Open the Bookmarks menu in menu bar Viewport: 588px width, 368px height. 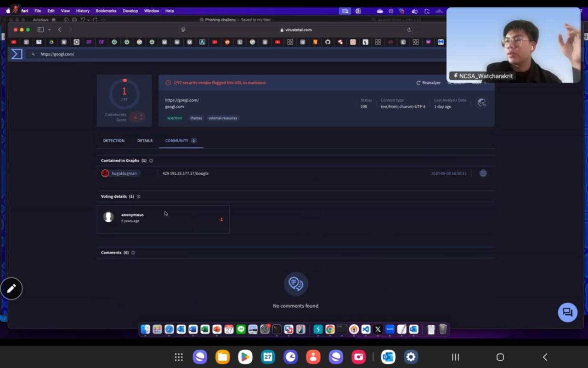click(106, 11)
